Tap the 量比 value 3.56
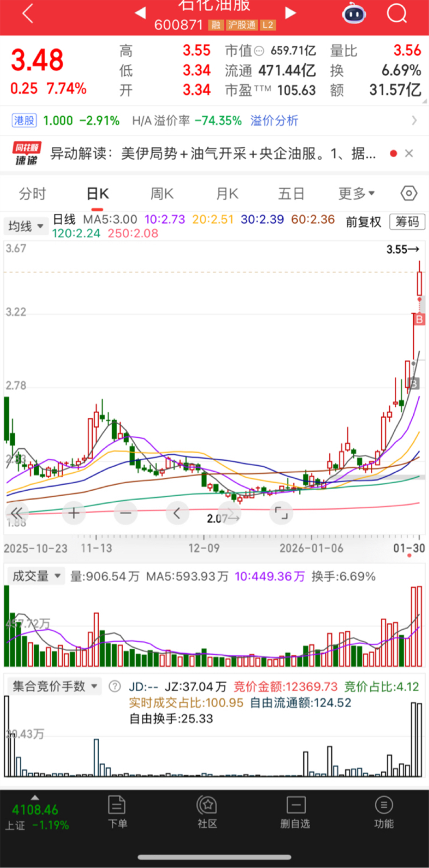 point(407,50)
